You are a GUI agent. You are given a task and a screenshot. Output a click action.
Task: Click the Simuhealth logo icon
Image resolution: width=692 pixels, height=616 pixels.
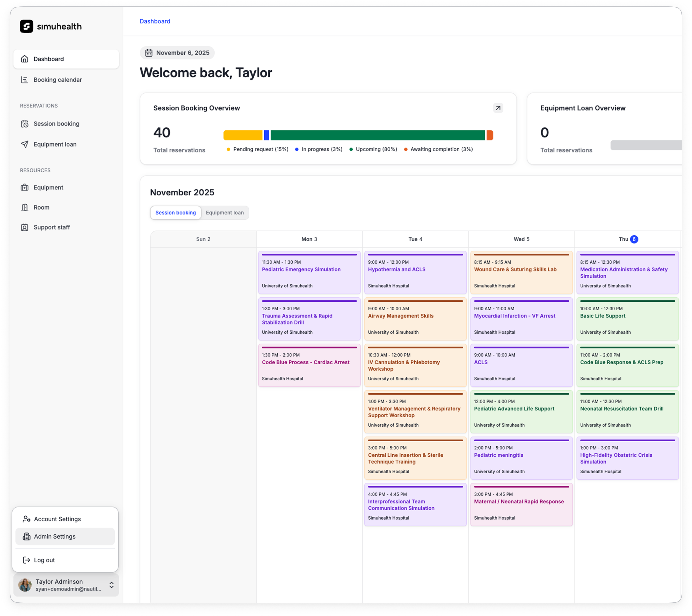point(26,26)
